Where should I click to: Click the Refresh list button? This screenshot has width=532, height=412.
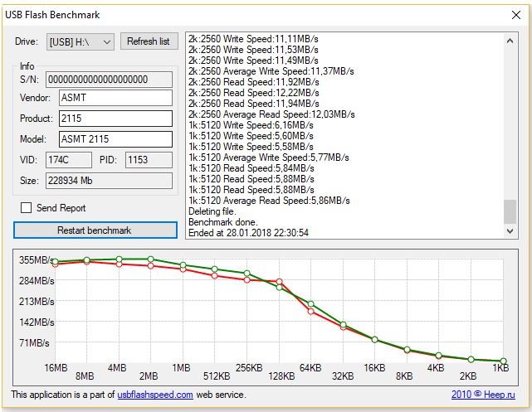pos(149,41)
